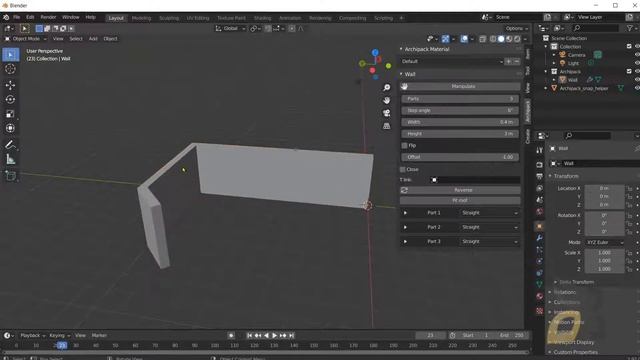Switch to the Modeling workspace tab
This screenshot has width=640, height=360.
tap(141, 18)
